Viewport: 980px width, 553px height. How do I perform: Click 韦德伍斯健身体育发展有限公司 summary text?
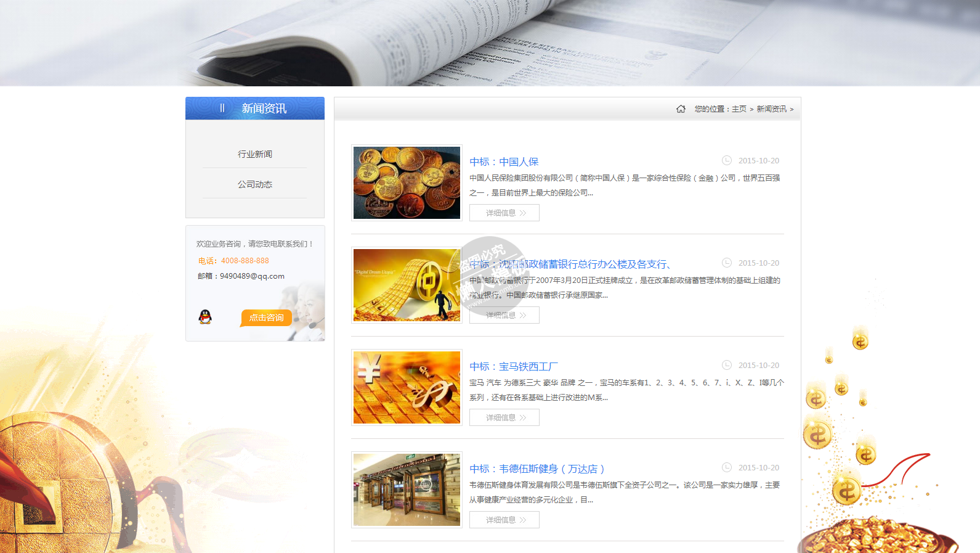coord(625,492)
